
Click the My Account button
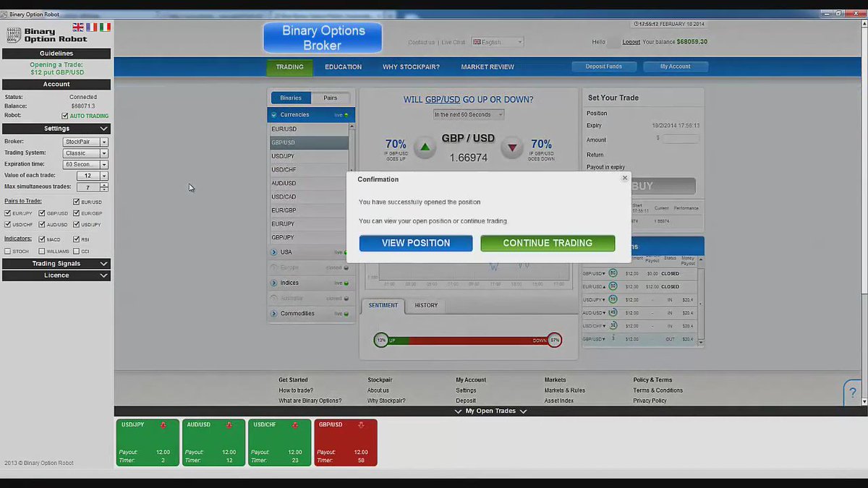pyautogui.click(x=675, y=67)
